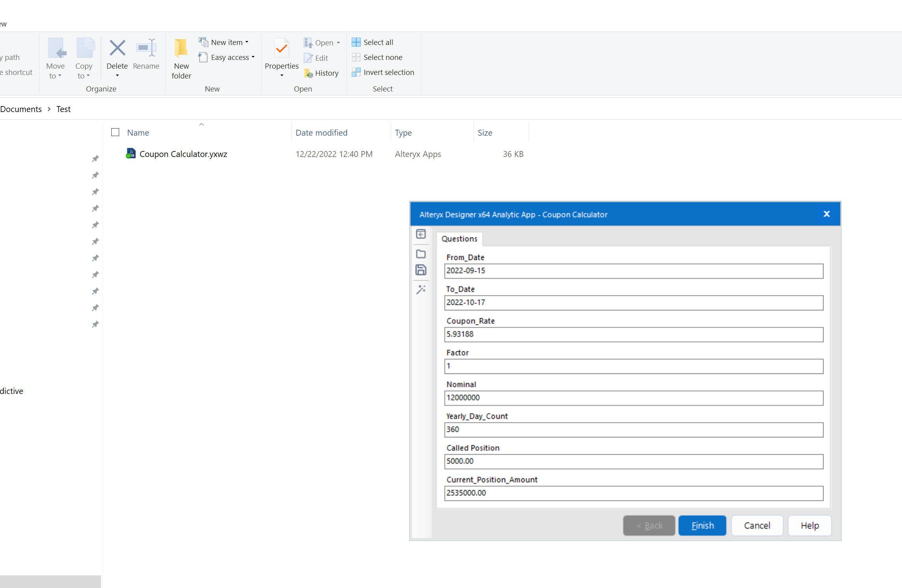This screenshot has height=588, width=902.
Task: Click the magic wand icon in the app sidebar
Action: [x=421, y=289]
